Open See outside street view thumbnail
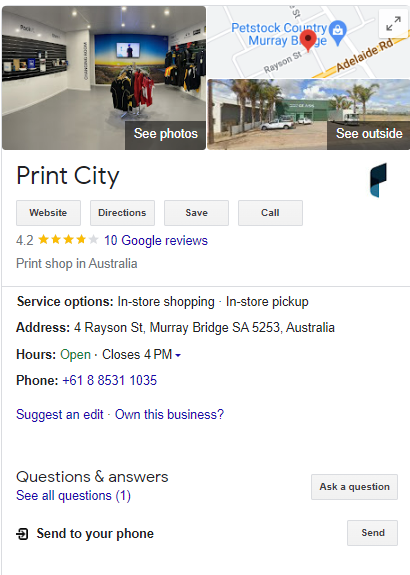 click(x=308, y=114)
